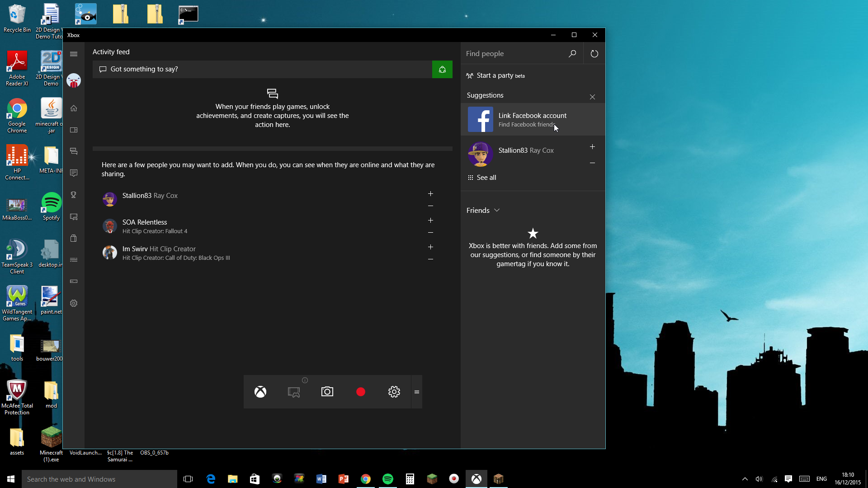This screenshot has height=488, width=868.
Task: Take screenshot with Game bar camera
Action: pos(327,391)
